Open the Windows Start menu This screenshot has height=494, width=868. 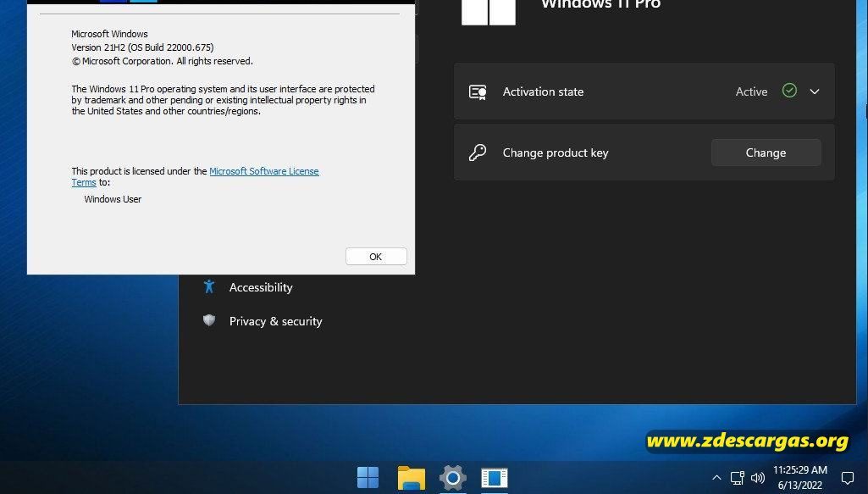368,477
